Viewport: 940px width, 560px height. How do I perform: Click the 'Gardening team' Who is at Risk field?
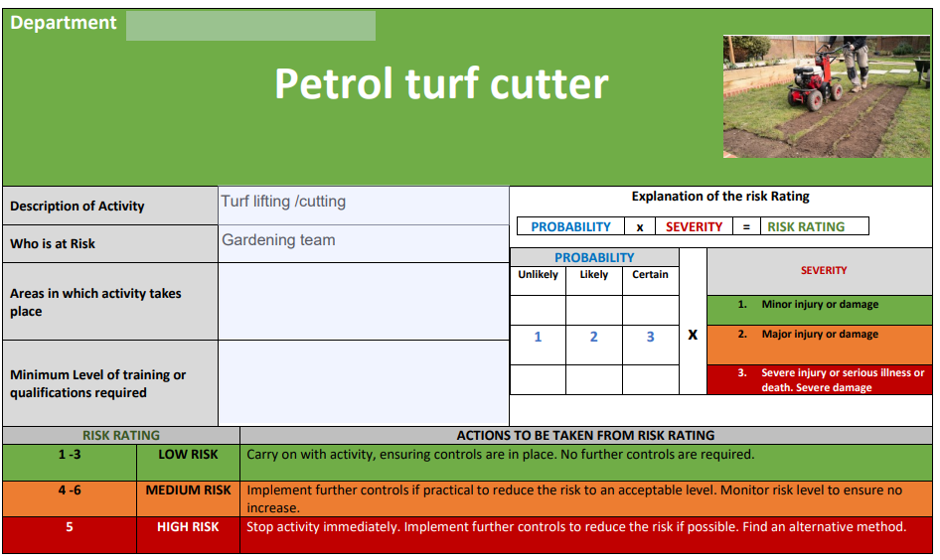pos(363,243)
